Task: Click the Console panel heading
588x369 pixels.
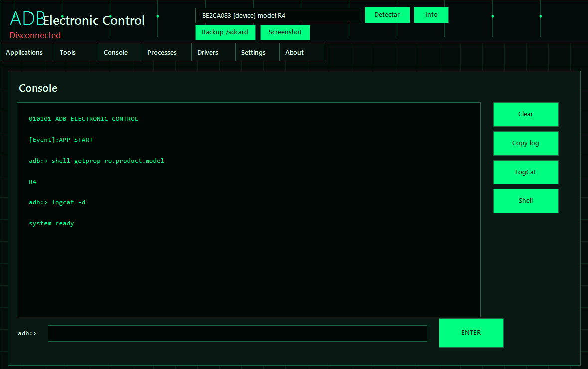Action: 38,88
